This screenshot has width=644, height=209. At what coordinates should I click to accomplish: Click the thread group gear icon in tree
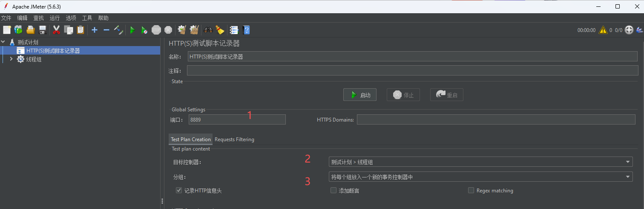coord(20,59)
